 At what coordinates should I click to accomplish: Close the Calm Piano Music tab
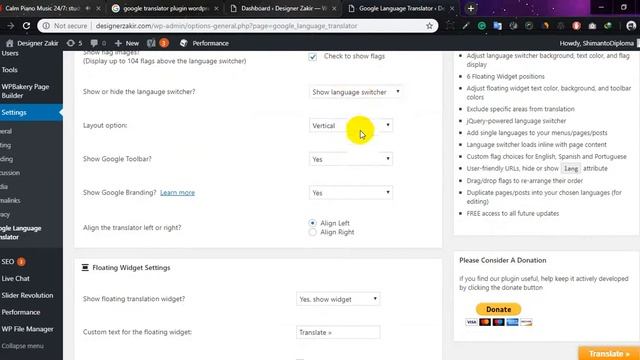pyautogui.click(x=98, y=8)
